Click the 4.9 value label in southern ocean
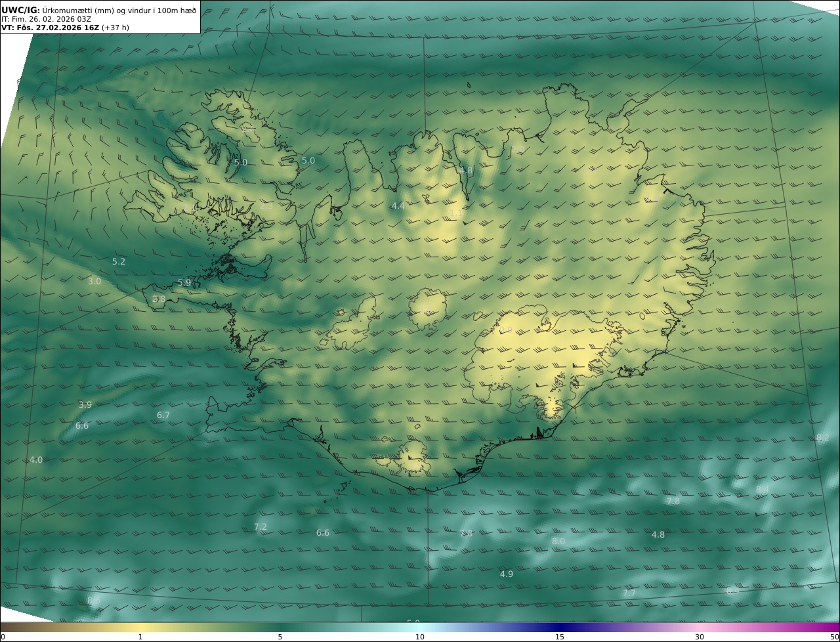Image resolution: width=840 pixels, height=642 pixels. [507, 574]
